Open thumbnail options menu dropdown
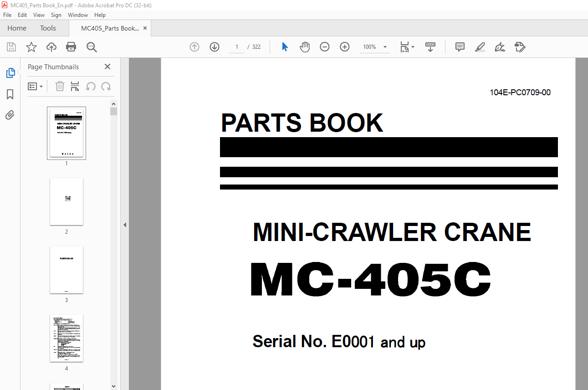 [36, 86]
